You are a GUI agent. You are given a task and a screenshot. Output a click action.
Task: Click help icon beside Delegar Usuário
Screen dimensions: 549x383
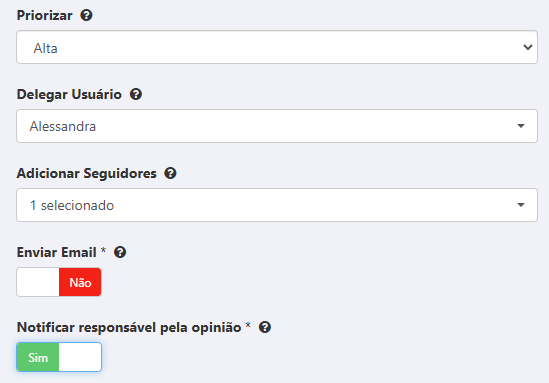tap(136, 94)
